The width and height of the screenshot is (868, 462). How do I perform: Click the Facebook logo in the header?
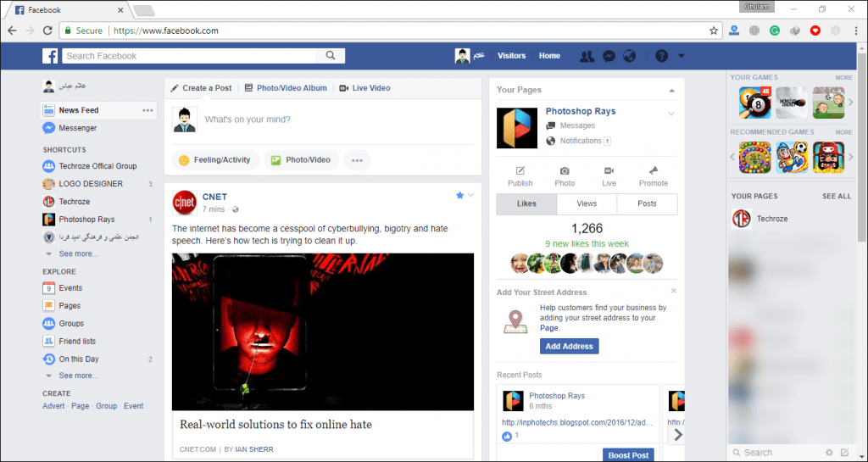click(x=50, y=56)
